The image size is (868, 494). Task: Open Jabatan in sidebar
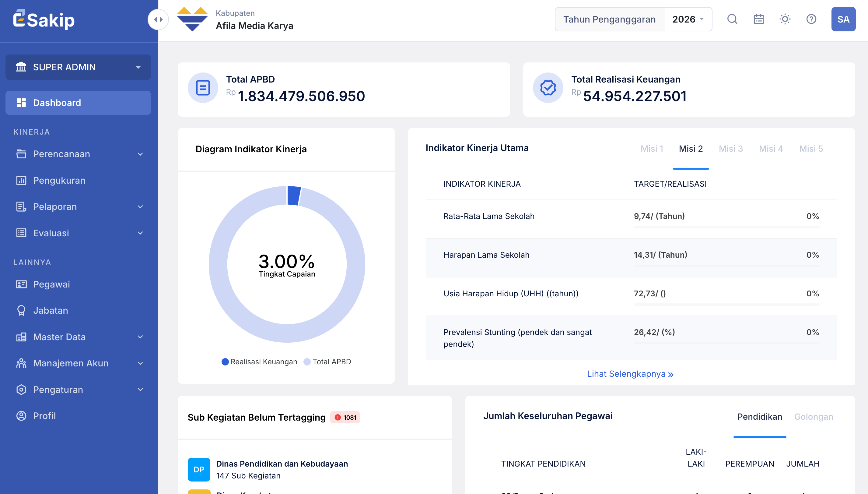[50, 310]
